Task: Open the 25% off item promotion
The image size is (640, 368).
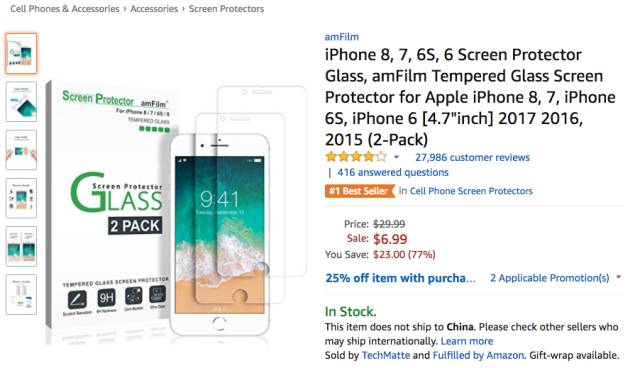Action: point(400,278)
